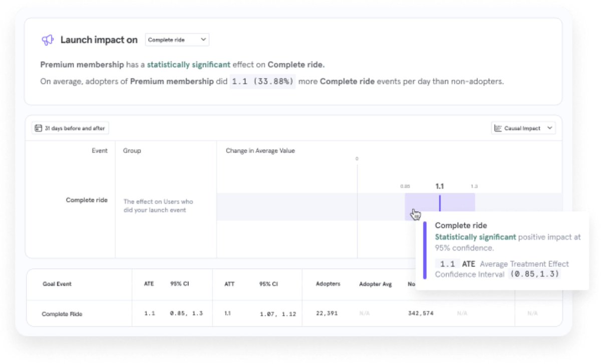Screen dimensions: 601x364
Task: Select the Adopters column header
Action: point(328,283)
